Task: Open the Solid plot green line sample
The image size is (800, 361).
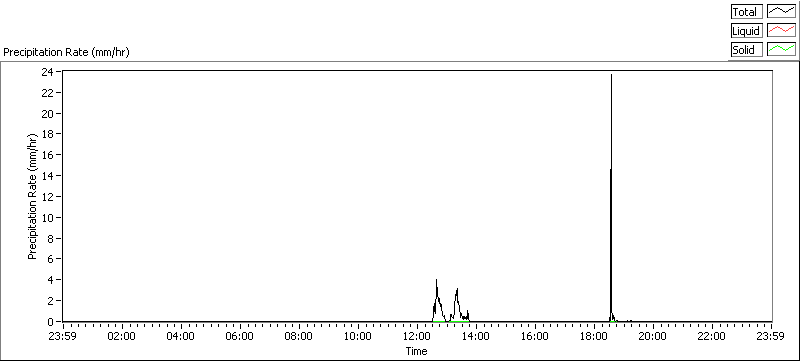Action: pos(782,50)
